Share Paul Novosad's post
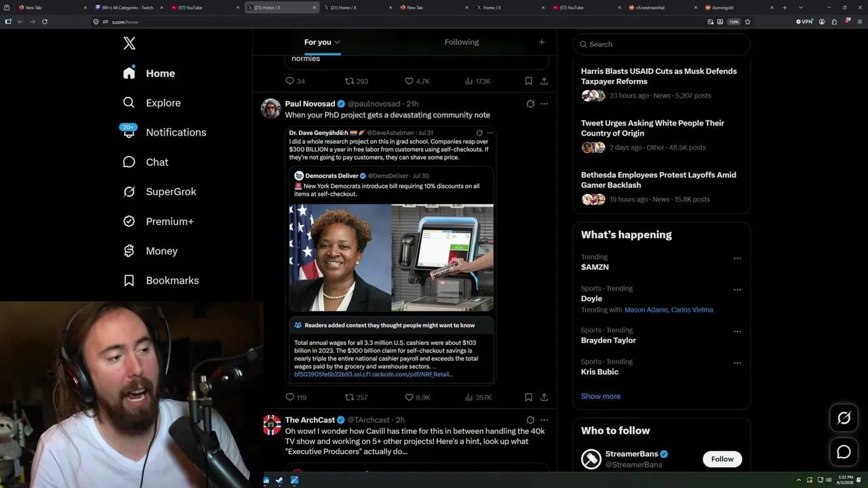Viewport: 868px width, 488px height. pos(544,397)
